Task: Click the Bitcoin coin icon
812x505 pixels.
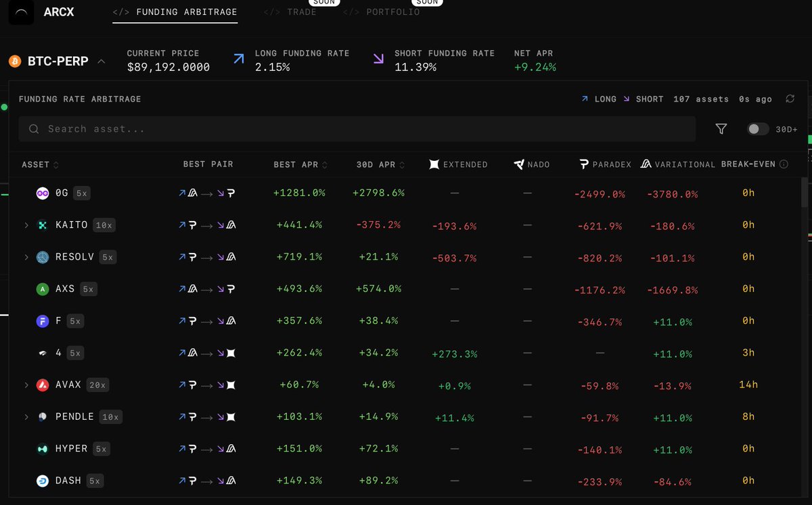Action: pos(15,62)
